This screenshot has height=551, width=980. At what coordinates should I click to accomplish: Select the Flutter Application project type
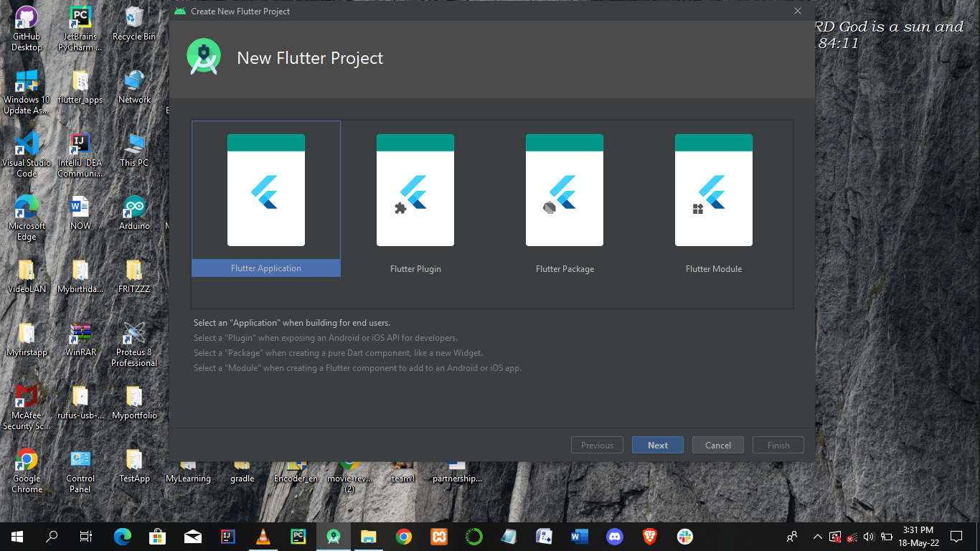click(x=266, y=199)
